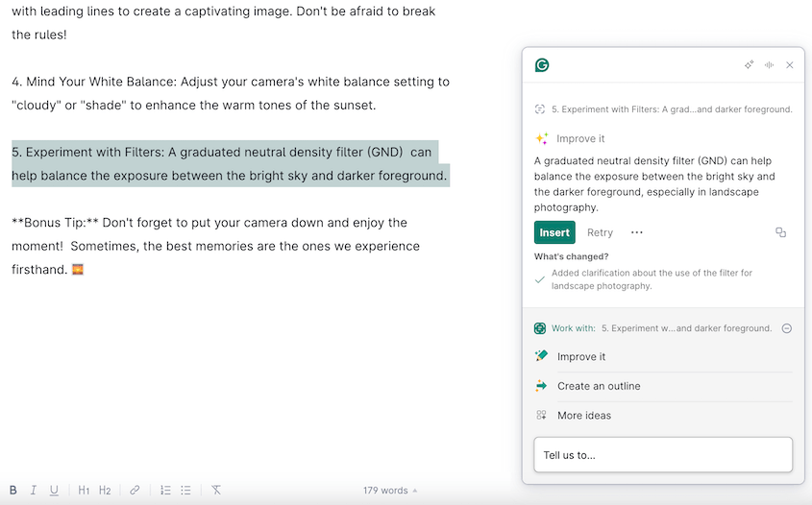Open the sparkle settings icon in panel header
The height and width of the screenshot is (505, 812).
pos(749,64)
